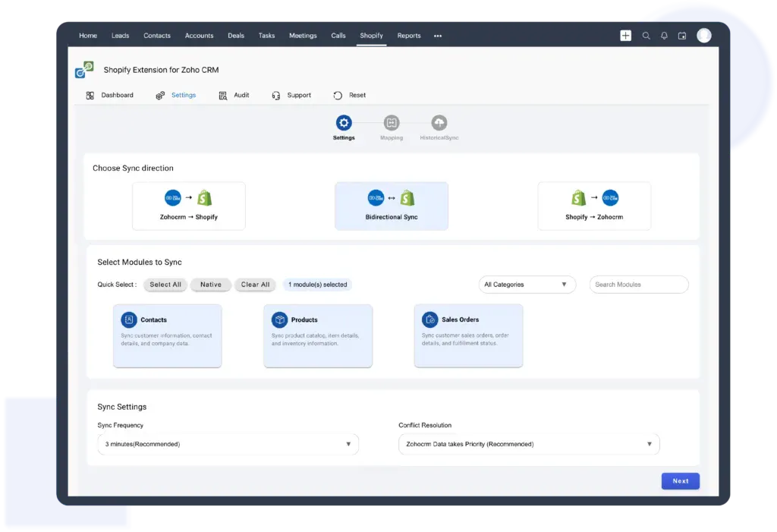Screen dimensions: 777x532
Task: Open the Audit label in the extension nav
Action: point(241,95)
